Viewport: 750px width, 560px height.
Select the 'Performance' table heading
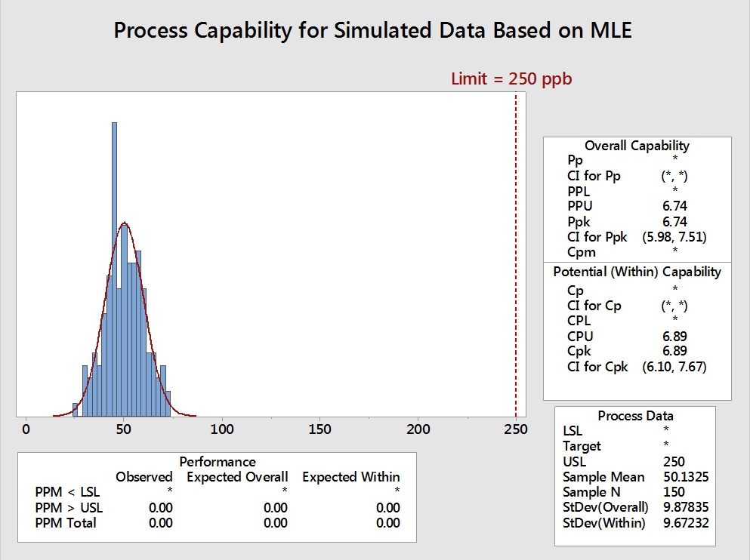pos(218,461)
